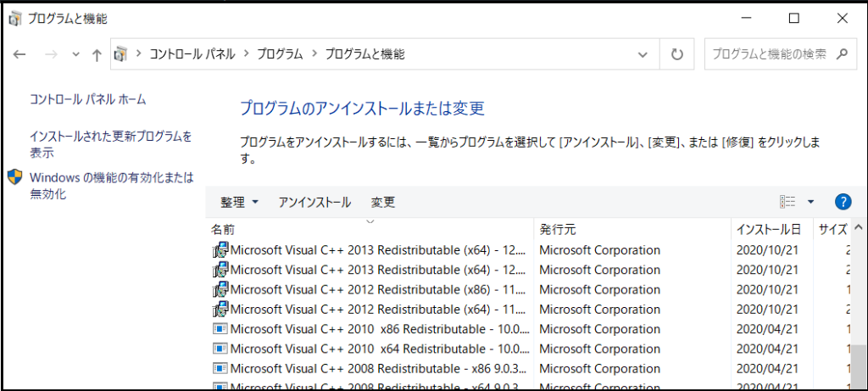Click the プログラム breadcrumb in address bar

pos(281,54)
